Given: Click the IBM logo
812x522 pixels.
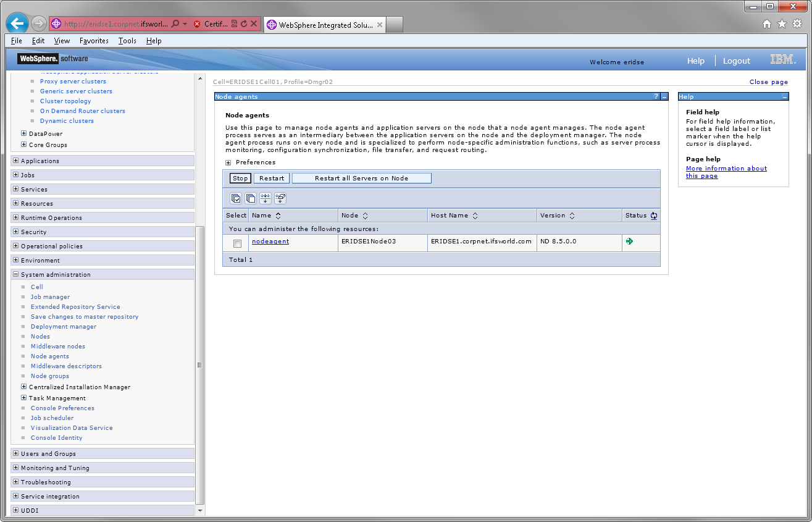Looking at the screenshot, I should point(783,60).
